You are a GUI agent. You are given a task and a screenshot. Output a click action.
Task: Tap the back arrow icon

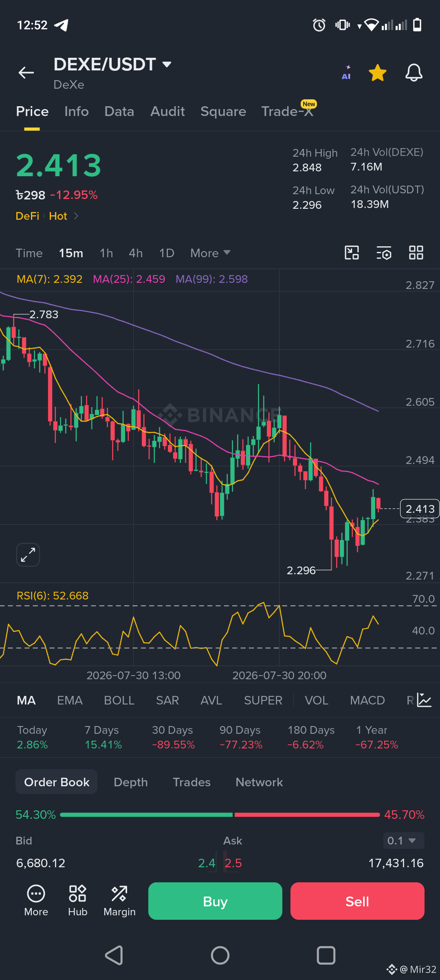click(26, 72)
